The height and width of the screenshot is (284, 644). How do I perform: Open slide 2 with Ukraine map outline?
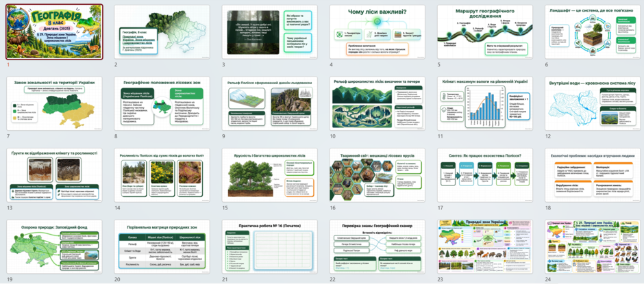tap(162, 31)
